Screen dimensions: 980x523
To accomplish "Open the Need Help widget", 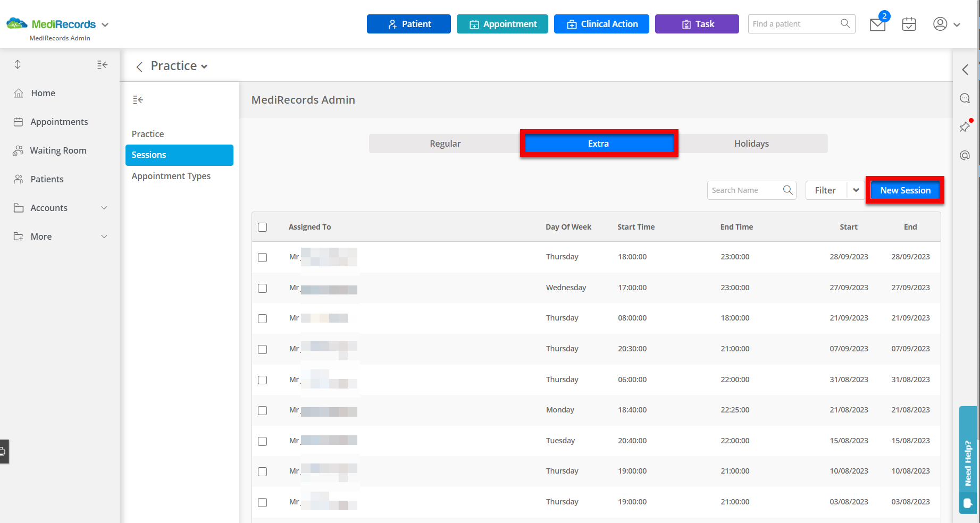I will pos(968,460).
